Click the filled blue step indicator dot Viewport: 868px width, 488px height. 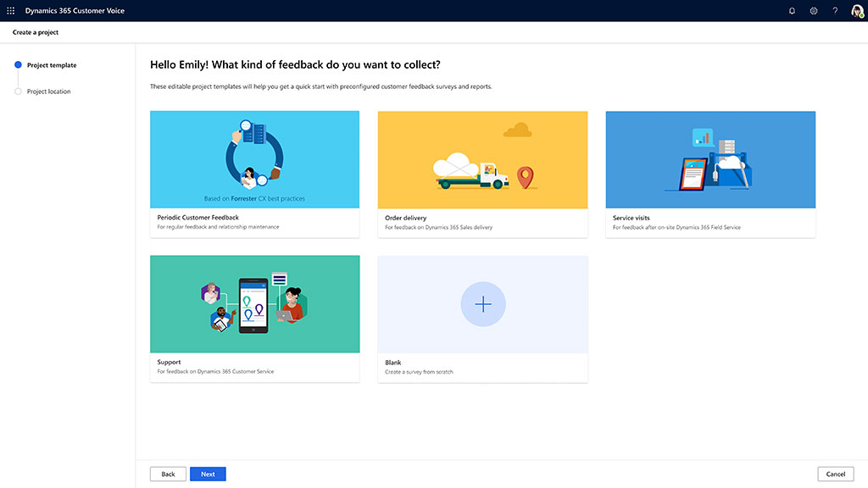(18, 64)
